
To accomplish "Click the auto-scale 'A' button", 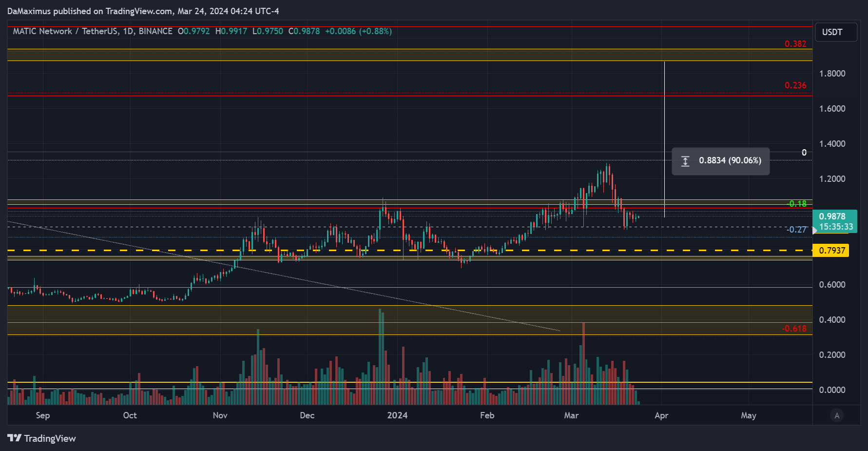I will tap(837, 415).
